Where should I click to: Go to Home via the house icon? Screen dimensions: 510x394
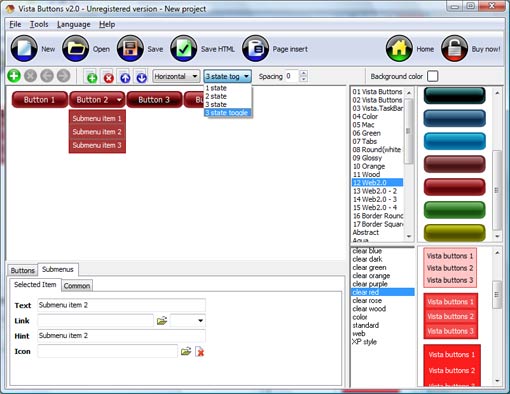click(399, 49)
